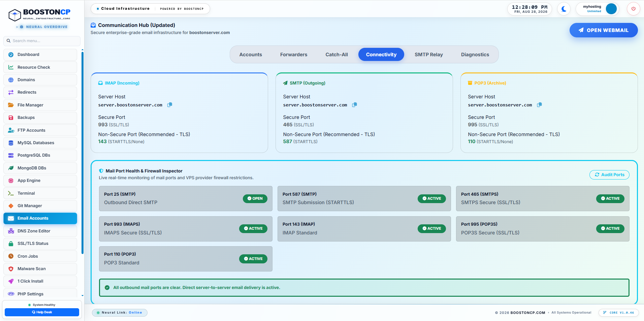Click Port 465 ACTIVE status badge
644x321 pixels.
[610, 199]
